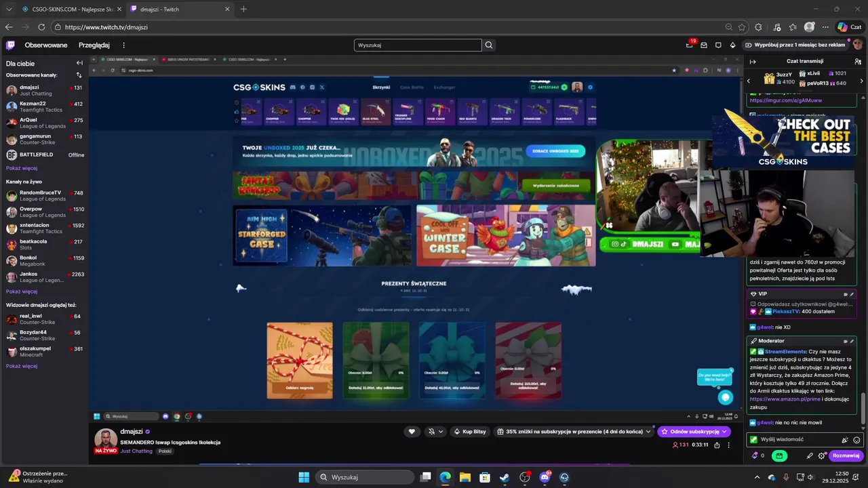Sort observed channels with arrows icon
The width and height of the screenshot is (868, 488).
(x=79, y=75)
